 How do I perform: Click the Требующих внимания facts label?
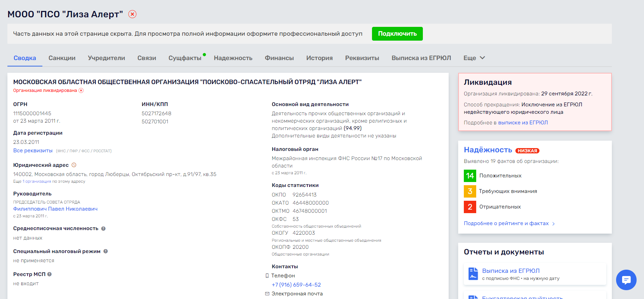coord(508,191)
